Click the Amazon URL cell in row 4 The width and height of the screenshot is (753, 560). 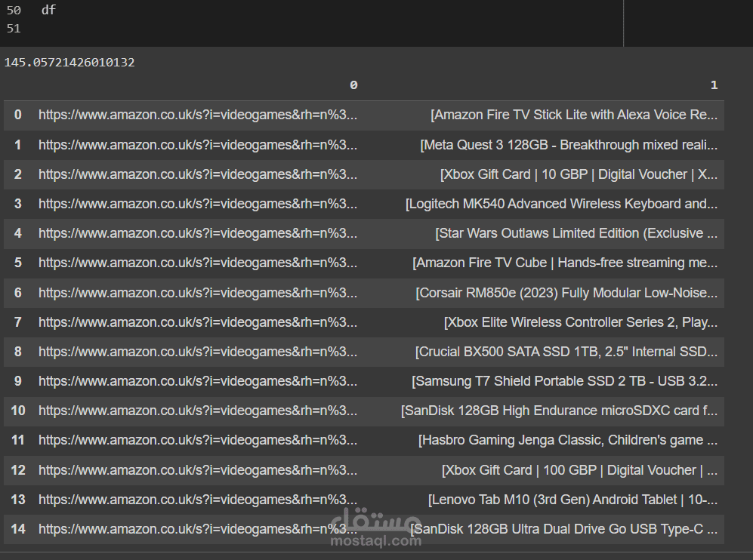point(198,233)
